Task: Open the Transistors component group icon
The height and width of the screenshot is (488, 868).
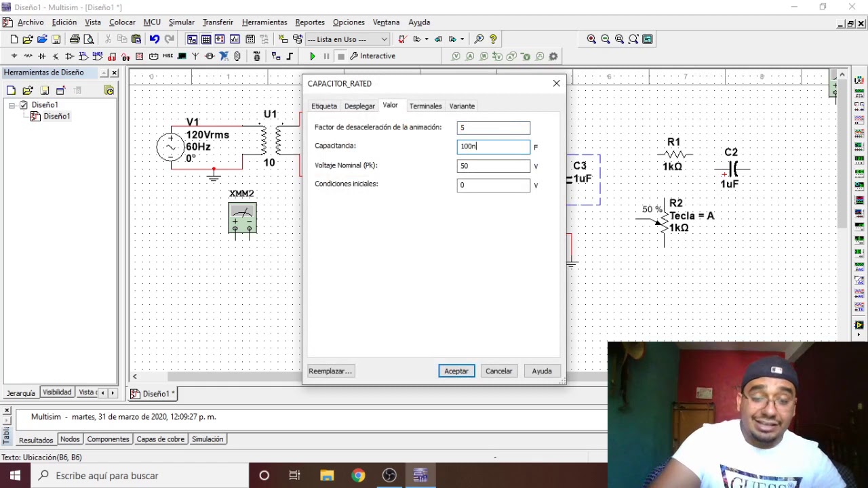Action: [x=56, y=56]
